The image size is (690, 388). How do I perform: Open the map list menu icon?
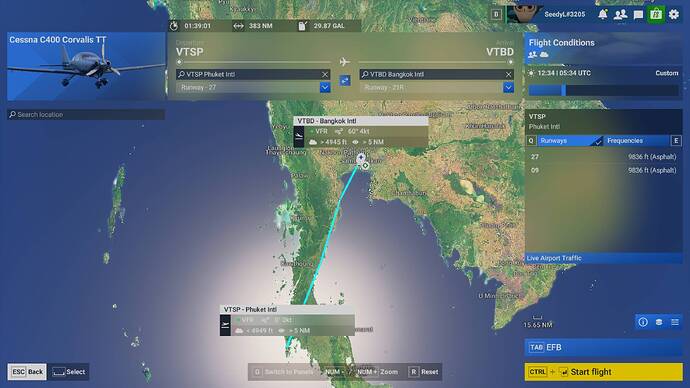(675, 322)
